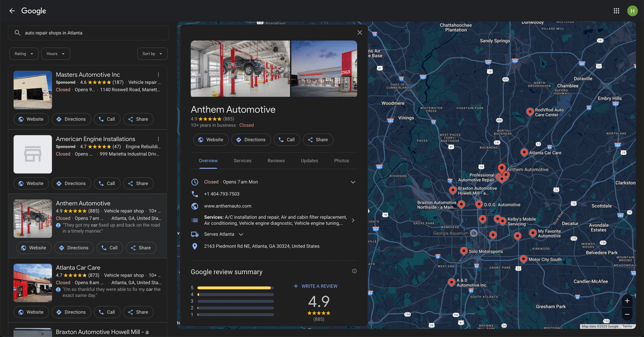
Task: Click the 1-star rating bar
Action: (235, 314)
